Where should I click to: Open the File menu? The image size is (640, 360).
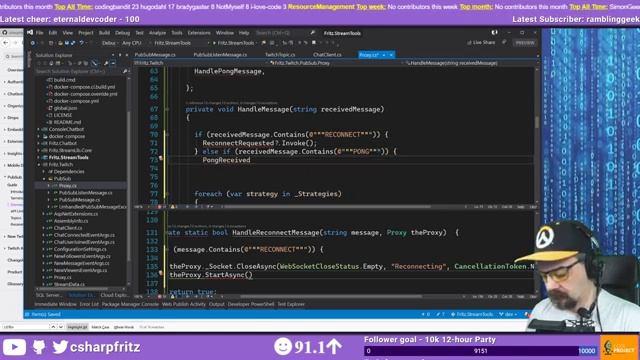tap(40, 33)
